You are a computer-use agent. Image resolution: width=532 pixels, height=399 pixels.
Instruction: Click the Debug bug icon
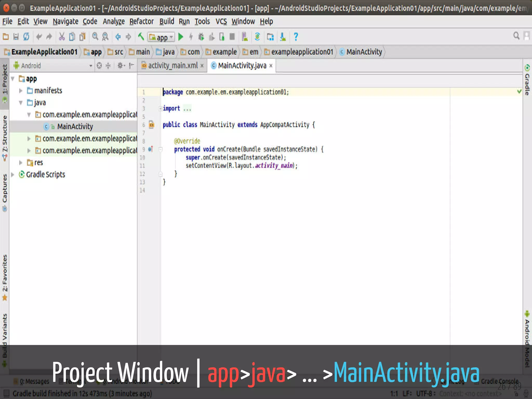201,37
